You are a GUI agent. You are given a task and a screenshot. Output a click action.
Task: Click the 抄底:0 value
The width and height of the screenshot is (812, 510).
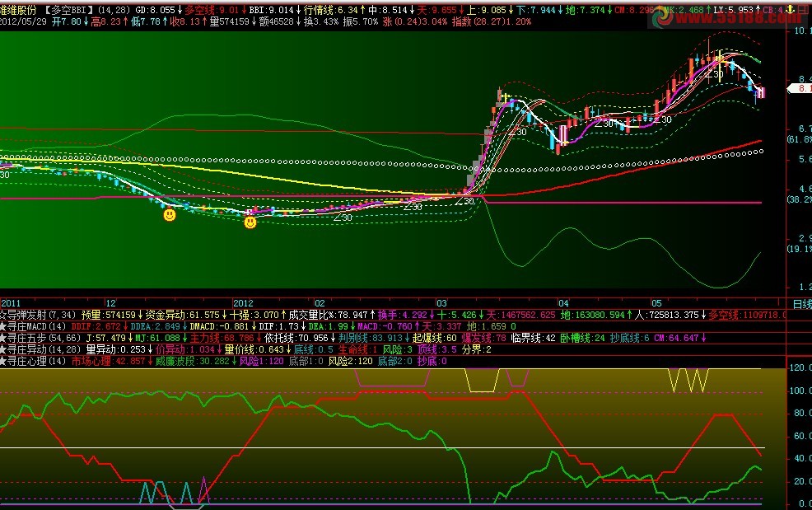pyautogui.click(x=432, y=361)
